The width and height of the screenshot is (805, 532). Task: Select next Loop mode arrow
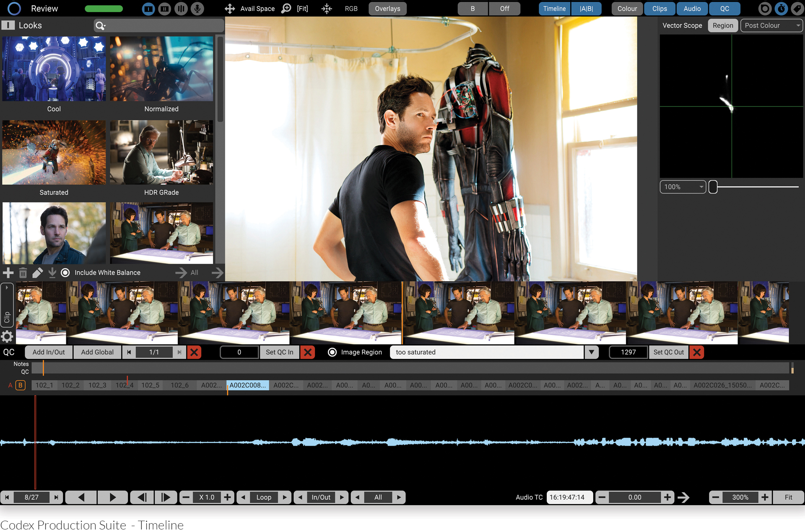coord(285,497)
